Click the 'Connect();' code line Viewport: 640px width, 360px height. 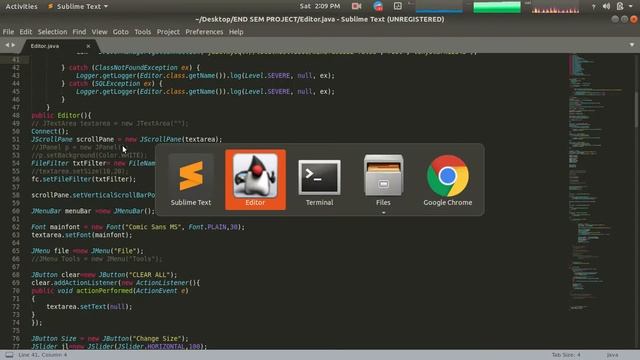(50, 131)
